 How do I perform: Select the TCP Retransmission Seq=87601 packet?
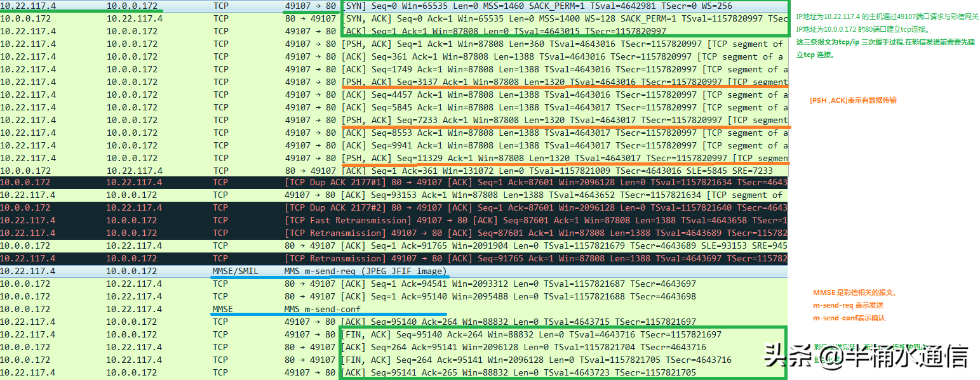[394, 233]
